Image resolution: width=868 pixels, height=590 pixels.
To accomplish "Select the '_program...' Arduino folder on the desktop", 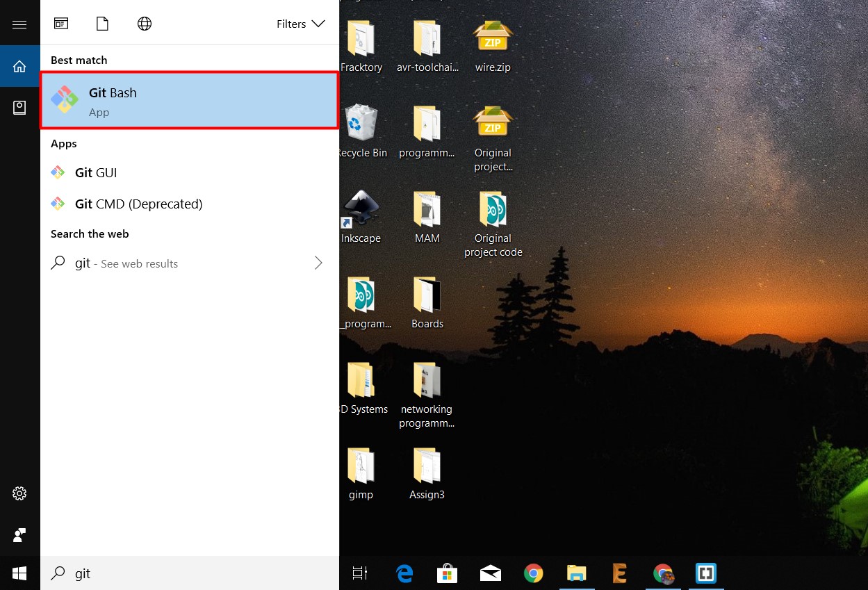I will pos(364,302).
